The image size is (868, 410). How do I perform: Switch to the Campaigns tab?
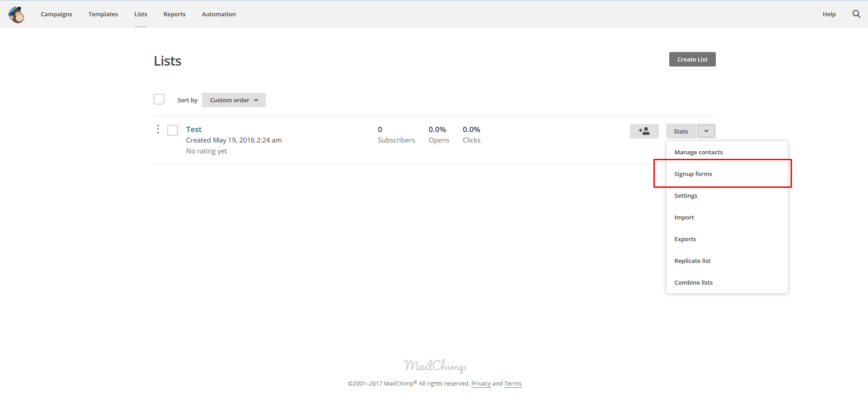click(56, 14)
